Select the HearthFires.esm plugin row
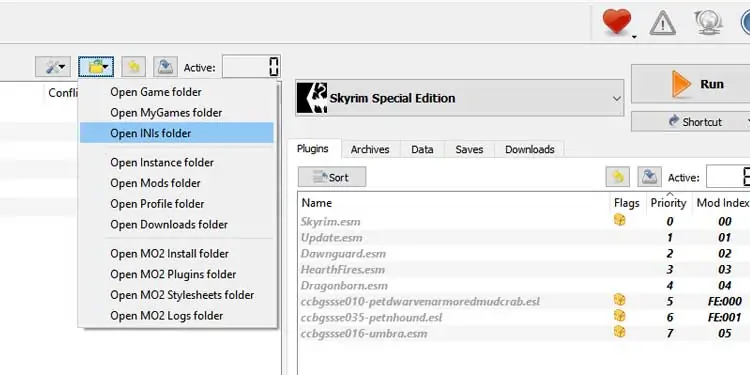Viewport: 750px width, 375px height. pyautogui.click(x=524, y=269)
